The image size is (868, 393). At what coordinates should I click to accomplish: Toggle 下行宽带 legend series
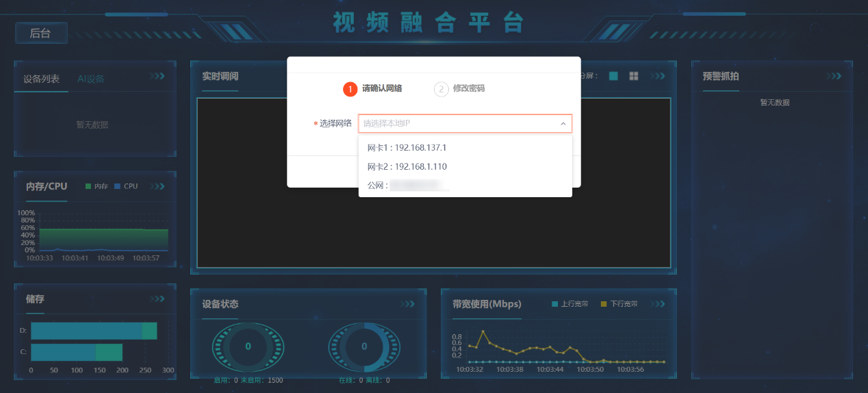(619, 304)
